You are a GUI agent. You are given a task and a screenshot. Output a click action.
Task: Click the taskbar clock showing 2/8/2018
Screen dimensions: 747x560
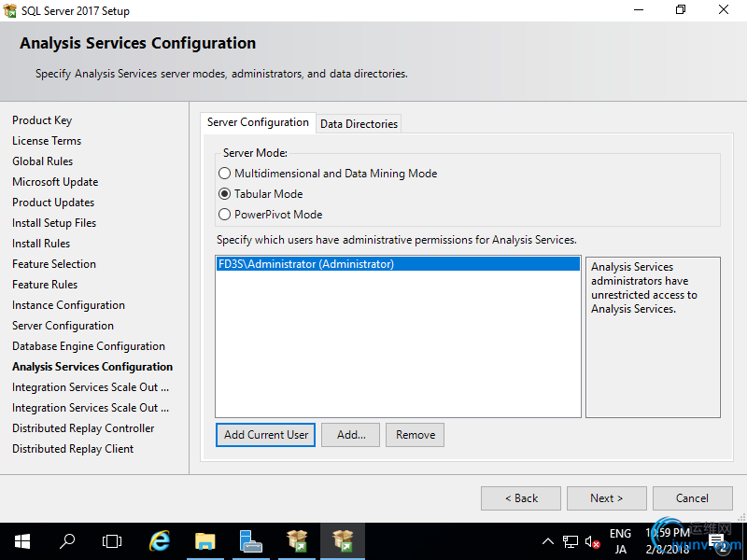coord(668,541)
